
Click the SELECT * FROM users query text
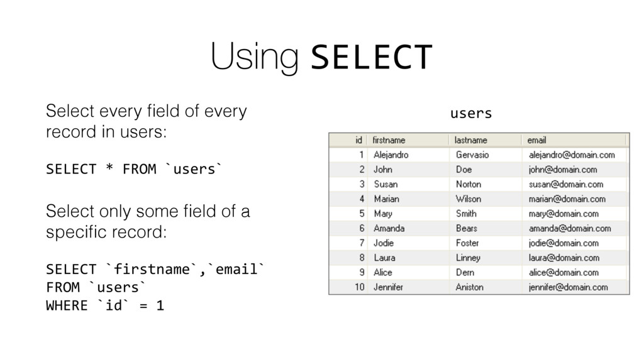134,169
